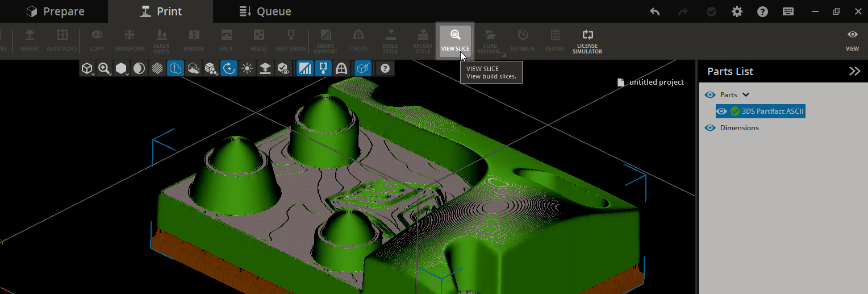Hide all Parts with eye icon
This screenshot has height=294, width=868.
710,95
